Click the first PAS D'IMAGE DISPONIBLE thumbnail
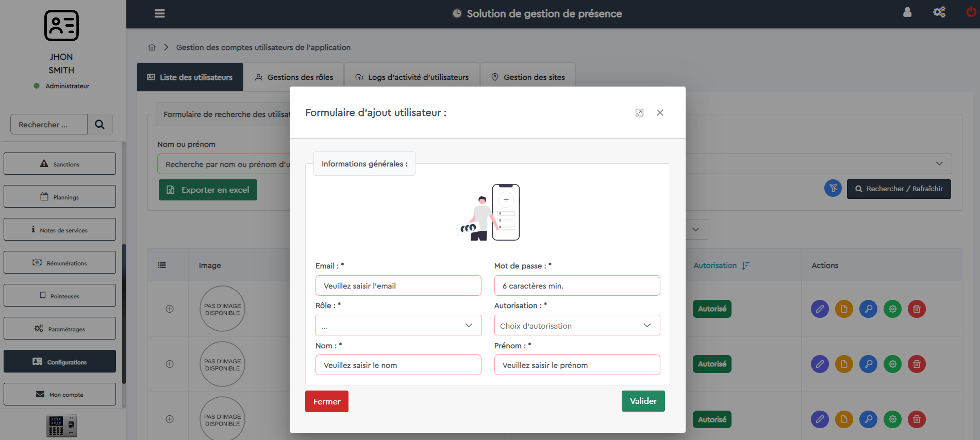980x440 pixels. (x=223, y=309)
